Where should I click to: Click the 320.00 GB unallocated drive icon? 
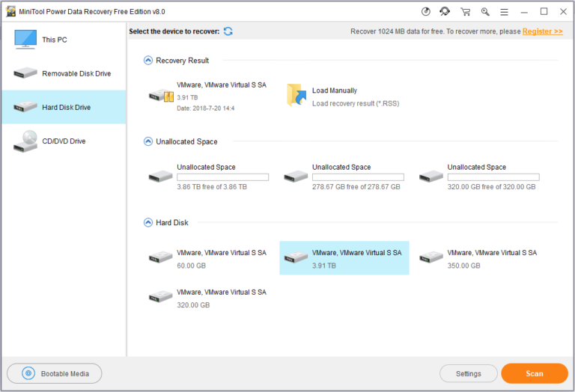[431, 177]
